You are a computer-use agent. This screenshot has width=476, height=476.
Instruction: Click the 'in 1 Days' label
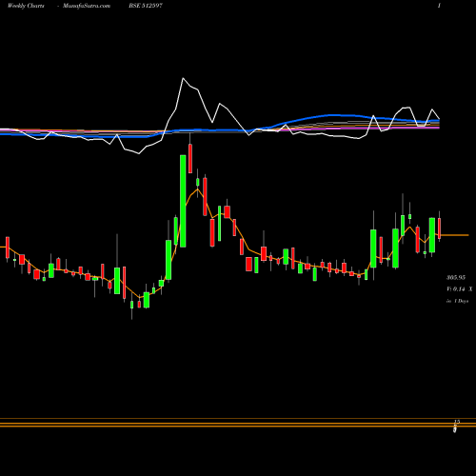coord(457,301)
